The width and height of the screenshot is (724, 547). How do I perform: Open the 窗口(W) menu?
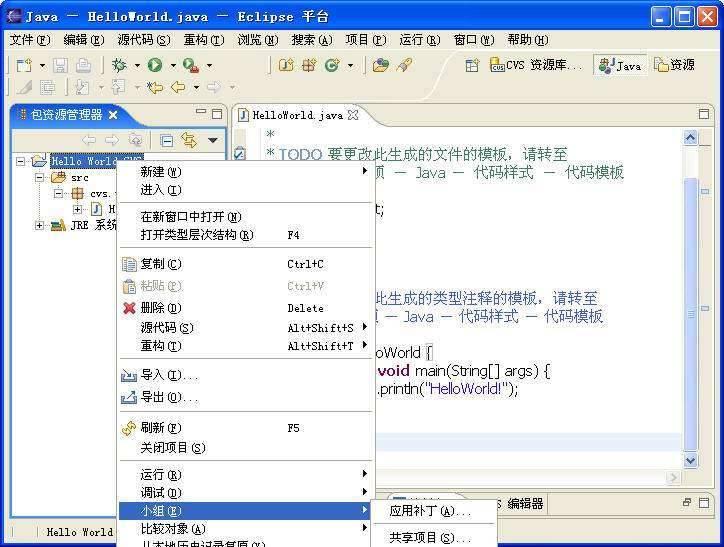click(x=474, y=40)
